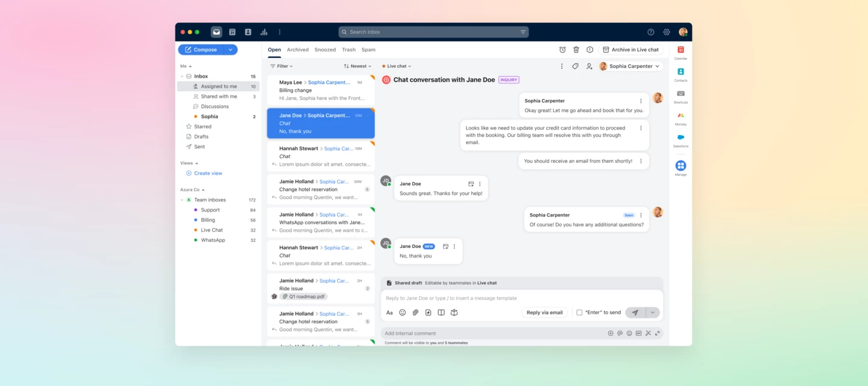Click the send message button
The width and height of the screenshot is (868, 386).
[x=635, y=312]
